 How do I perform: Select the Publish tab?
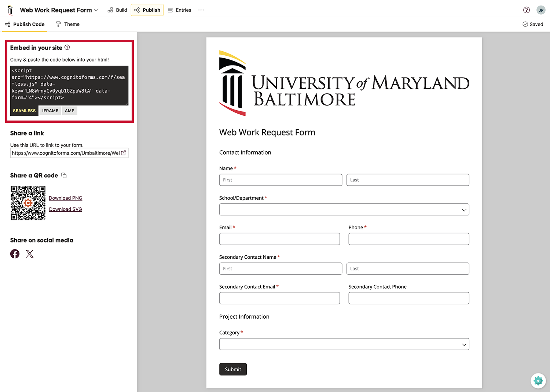[x=147, y=10]
